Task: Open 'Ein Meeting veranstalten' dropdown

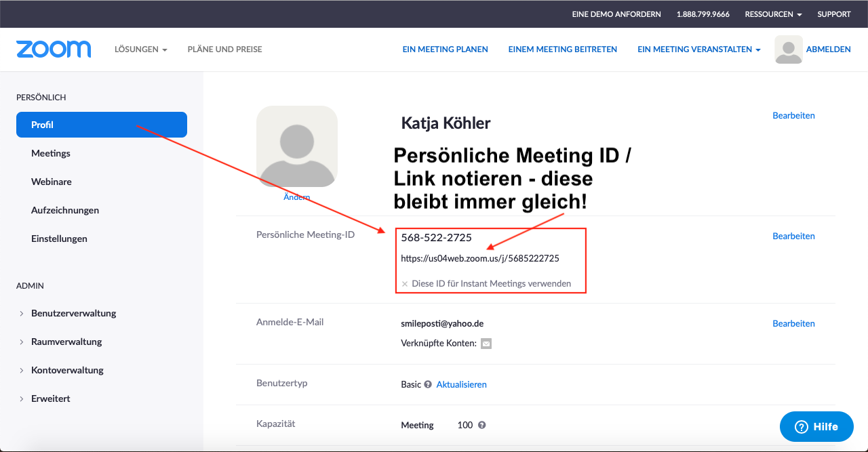Action: [698, 49]
